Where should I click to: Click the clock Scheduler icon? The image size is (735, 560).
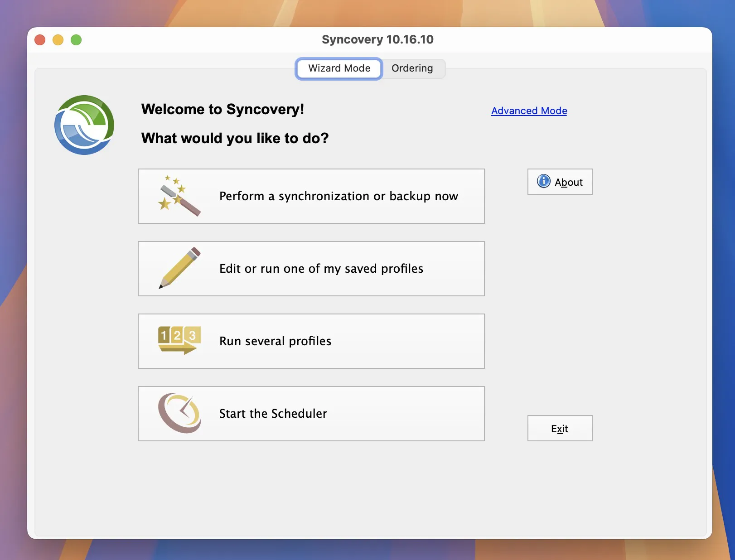tap(179, 413)
